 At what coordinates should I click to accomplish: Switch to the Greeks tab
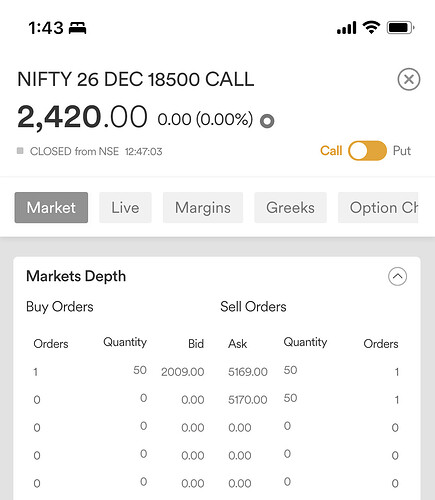[290, 207]
